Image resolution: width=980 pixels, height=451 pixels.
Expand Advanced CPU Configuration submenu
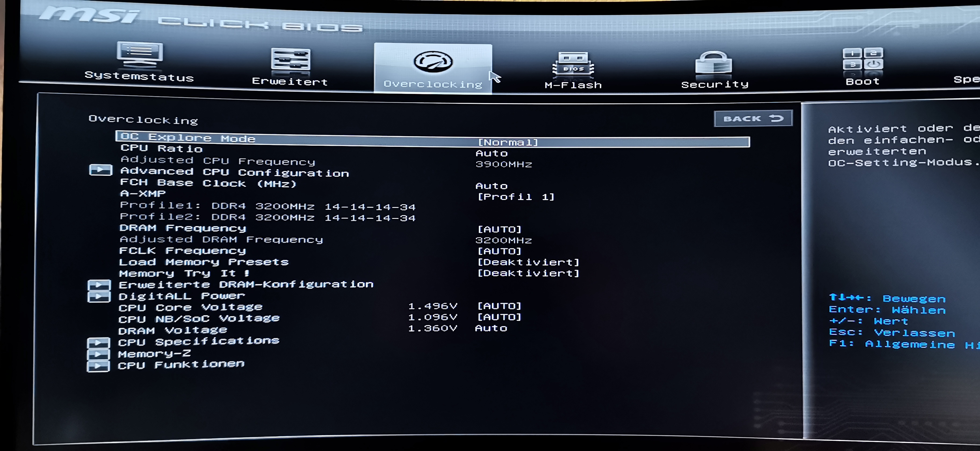click(x=234, y=172)
